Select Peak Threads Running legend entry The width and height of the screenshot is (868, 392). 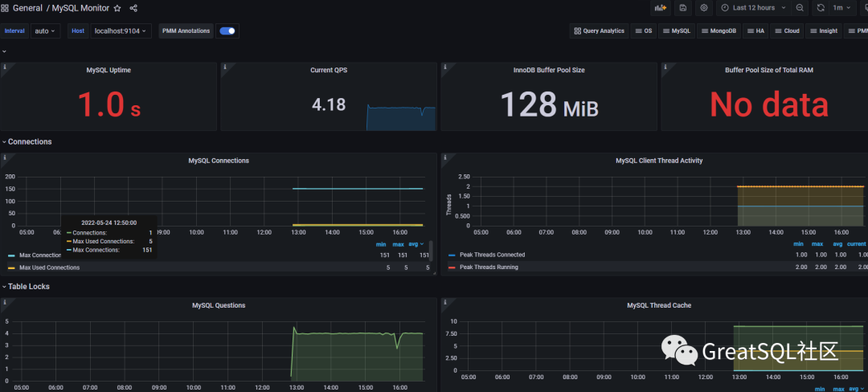point(489,267)
